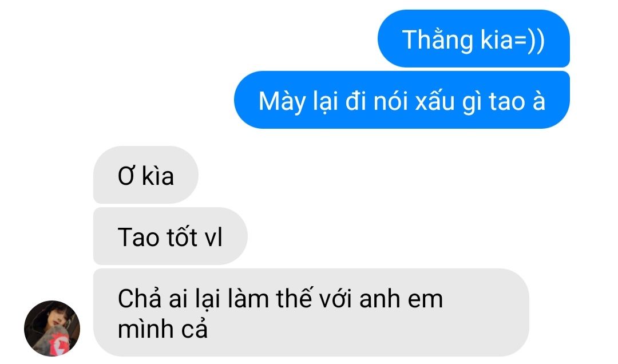Click the word 'Thằng' in the first message
Screen dimensions: 618x364
click(x=438, y=40)
